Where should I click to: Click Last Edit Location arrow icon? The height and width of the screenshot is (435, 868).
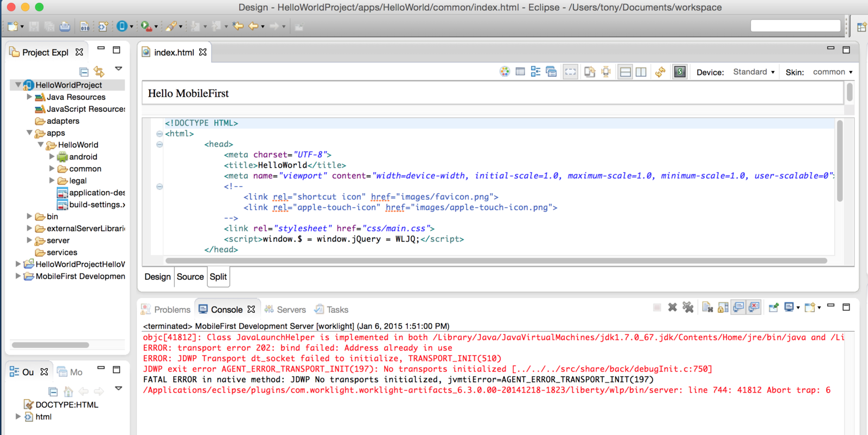pos(238,26)
